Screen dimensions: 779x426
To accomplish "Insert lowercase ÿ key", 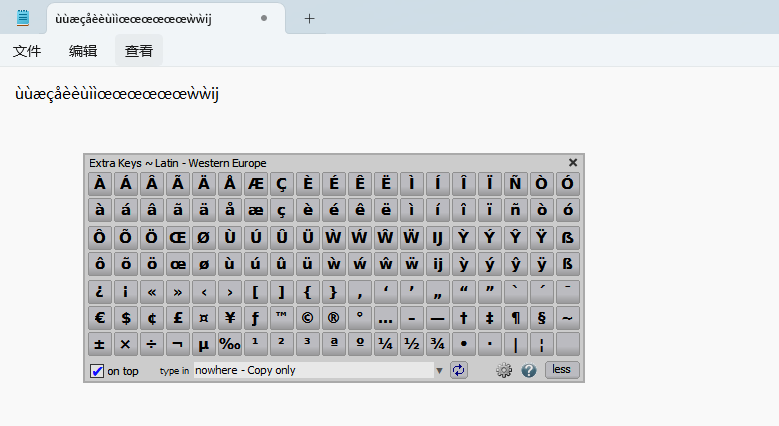I will pos(541,263).
